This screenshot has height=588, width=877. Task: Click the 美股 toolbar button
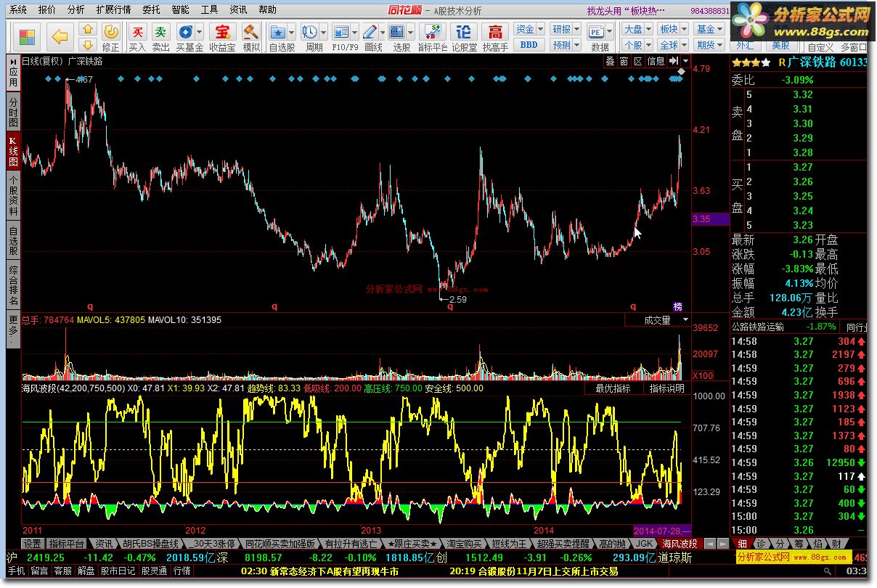pyautogui.click(x=780, y=46)
